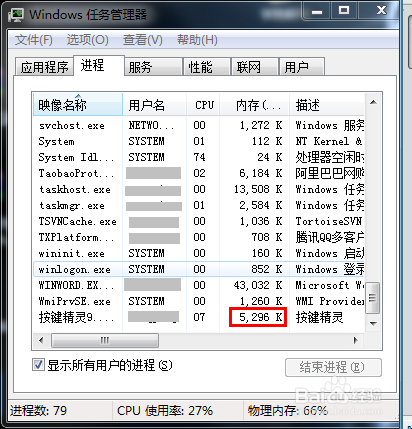Click the process list vertical scroll thumb
Viewport: 412px width, 429px height.
[x=373, y=298]
